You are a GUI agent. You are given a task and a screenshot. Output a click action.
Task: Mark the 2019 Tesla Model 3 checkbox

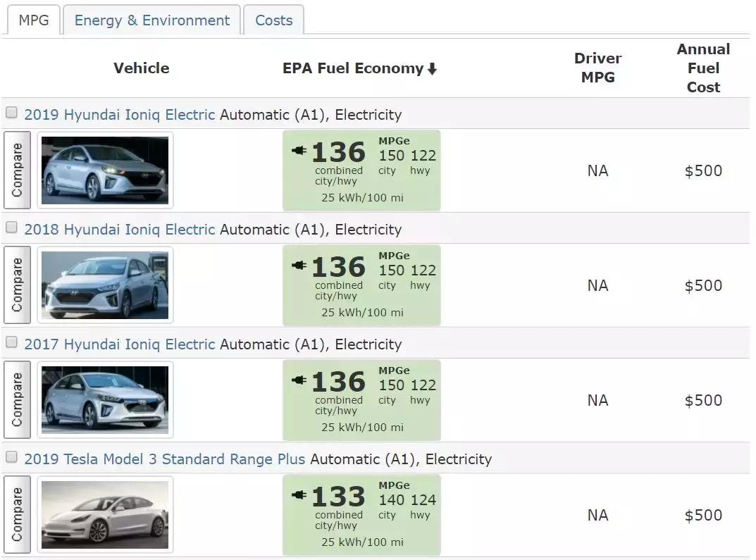(11, 457)
